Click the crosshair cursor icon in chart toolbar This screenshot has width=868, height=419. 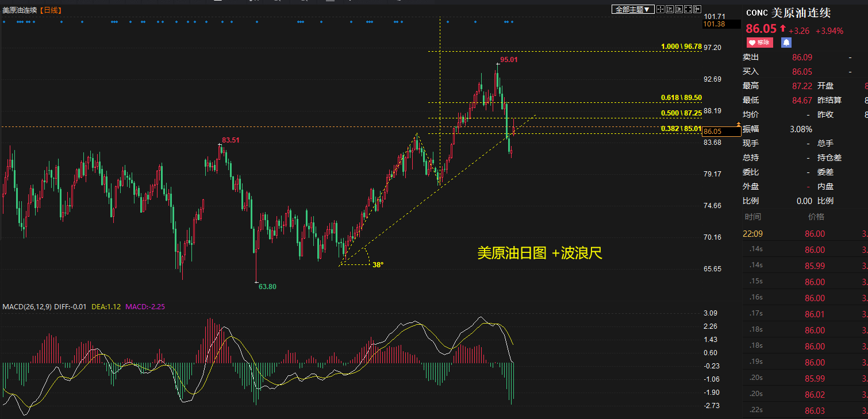660,9
